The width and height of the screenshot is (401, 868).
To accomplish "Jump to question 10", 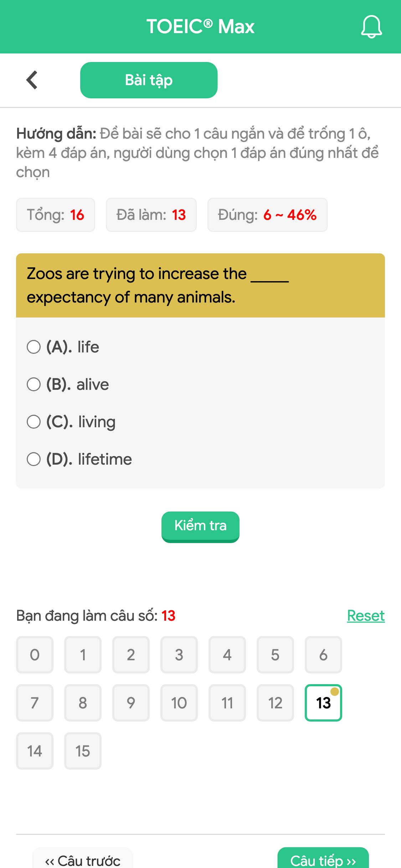I will (179, 702).
